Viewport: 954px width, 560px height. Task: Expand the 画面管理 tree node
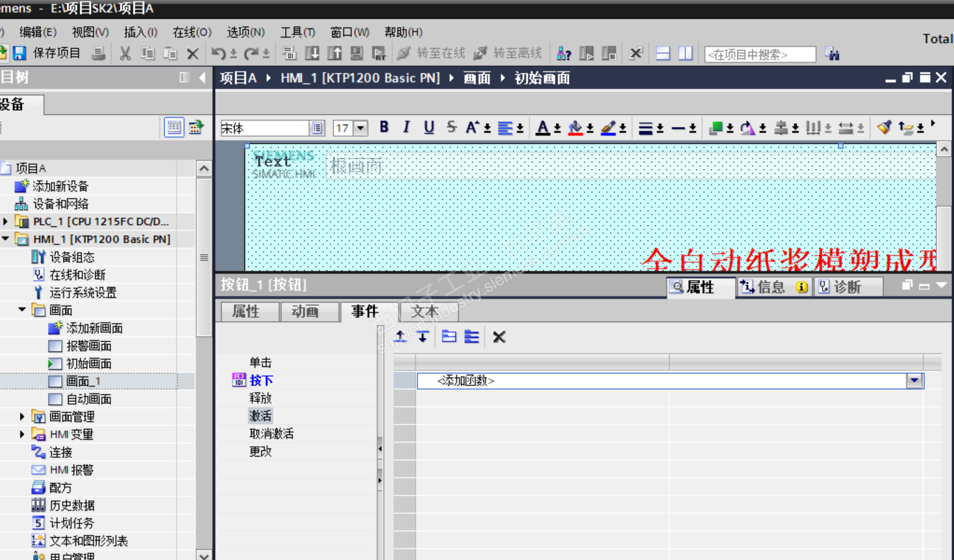[22, 416]
